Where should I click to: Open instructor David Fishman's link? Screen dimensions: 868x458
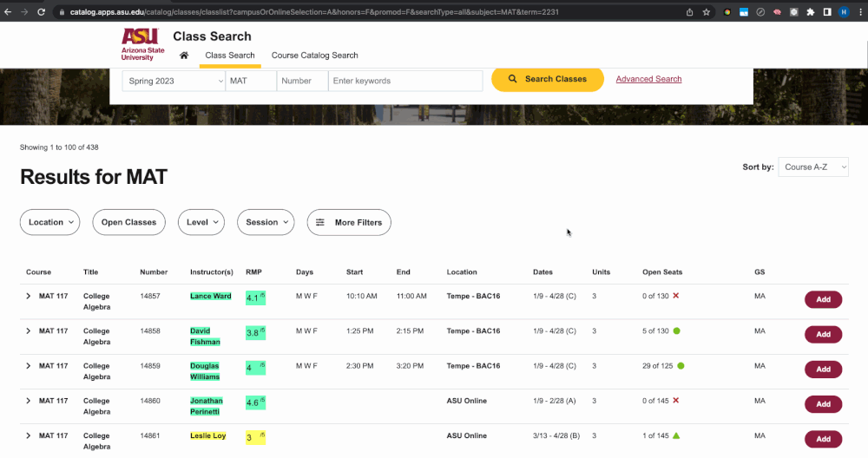(205, 337)
